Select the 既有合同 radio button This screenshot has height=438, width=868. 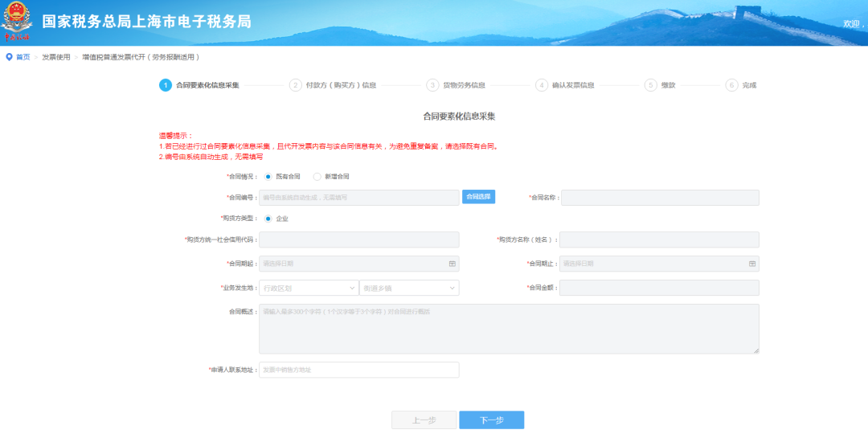pyautogui.click(x=268, y=176)
